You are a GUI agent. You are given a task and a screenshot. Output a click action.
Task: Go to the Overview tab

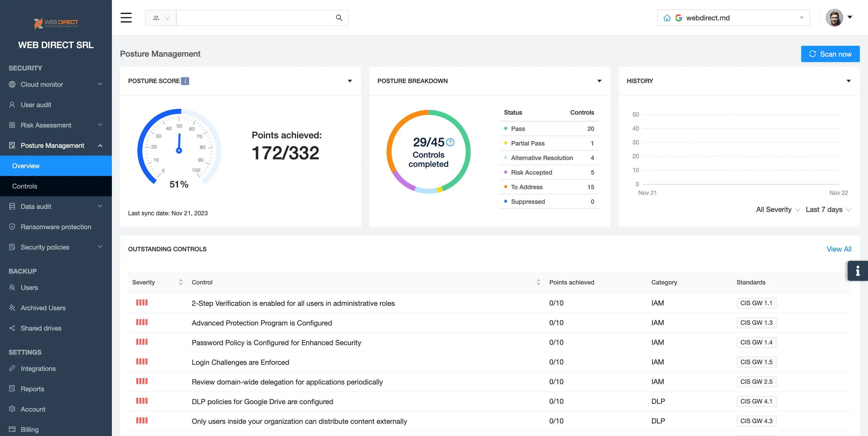25,165
